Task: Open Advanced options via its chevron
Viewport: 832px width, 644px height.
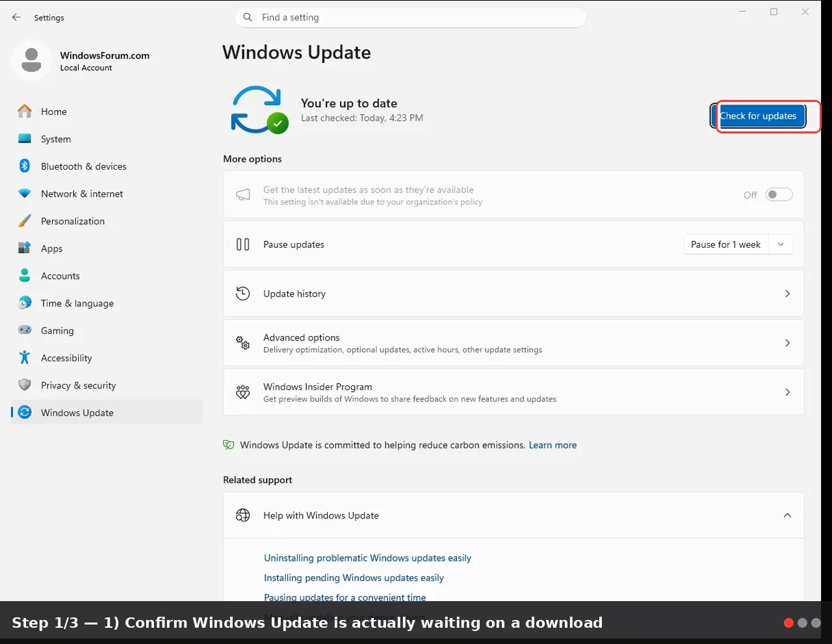Action: tap(787, 342)
